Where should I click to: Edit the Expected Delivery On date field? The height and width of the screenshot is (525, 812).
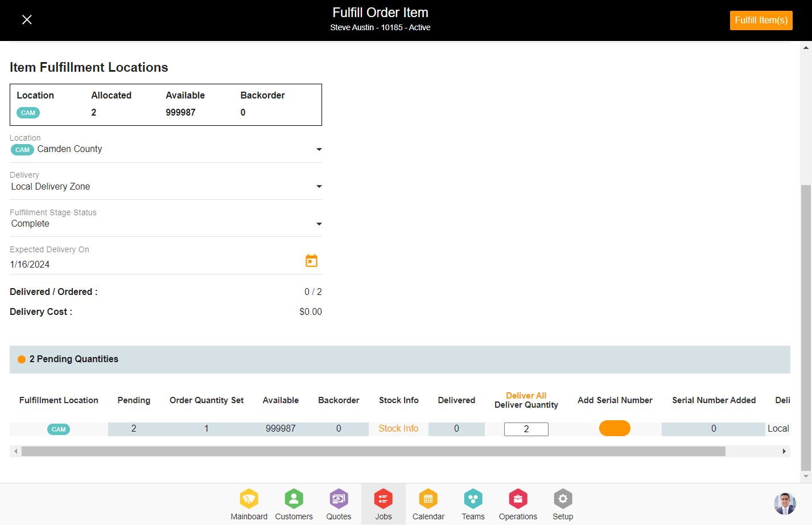(x=154, y=264)
